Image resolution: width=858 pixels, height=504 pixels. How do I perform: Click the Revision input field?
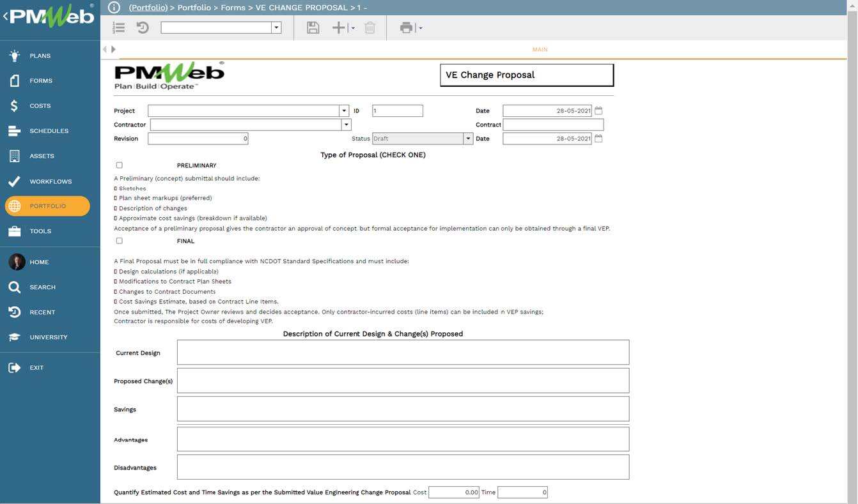tap(198, 139)
